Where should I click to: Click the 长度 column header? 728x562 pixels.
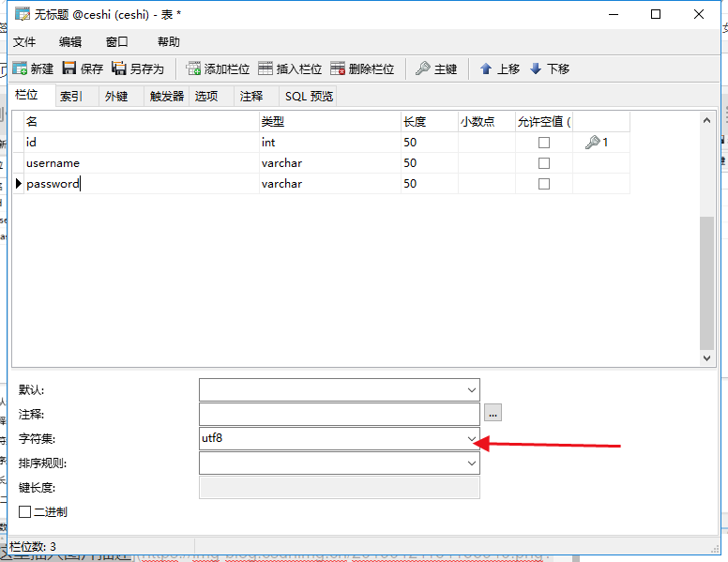[x=430, y=122]
